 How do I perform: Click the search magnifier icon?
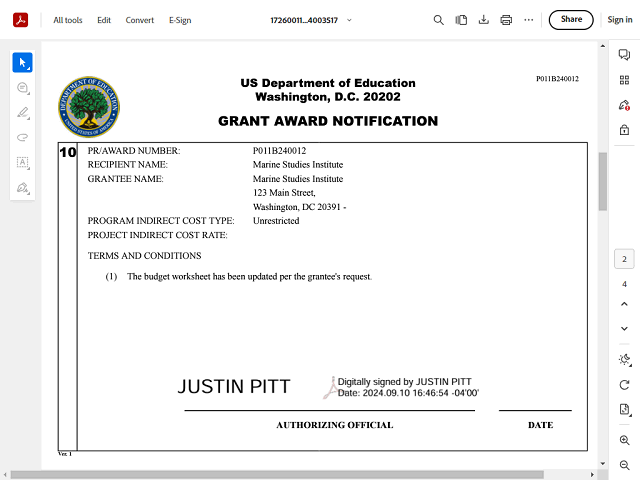click(x=438, y=20)
